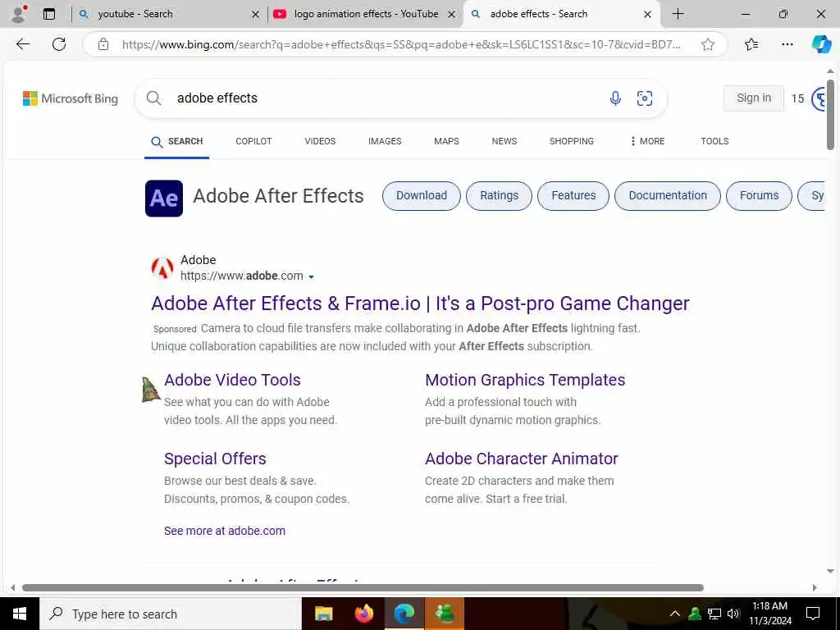Select the SHOPPING search tab

pyautogui.click(x=572, y=141)
